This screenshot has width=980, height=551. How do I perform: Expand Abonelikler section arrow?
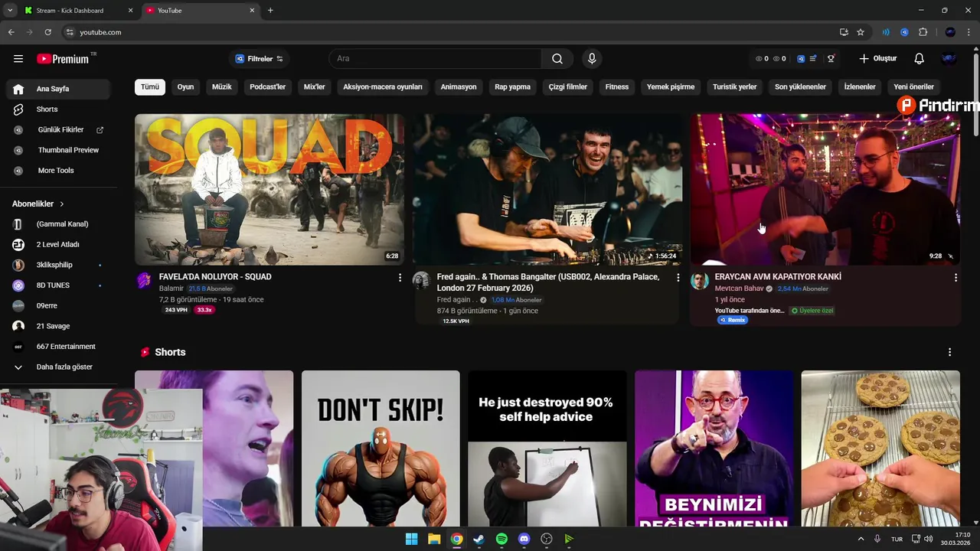[x=62, y=204]
